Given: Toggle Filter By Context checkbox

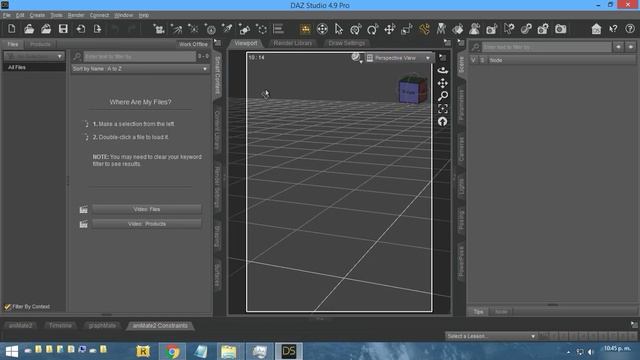Looking at the screenshot, I should coord(7,307).
